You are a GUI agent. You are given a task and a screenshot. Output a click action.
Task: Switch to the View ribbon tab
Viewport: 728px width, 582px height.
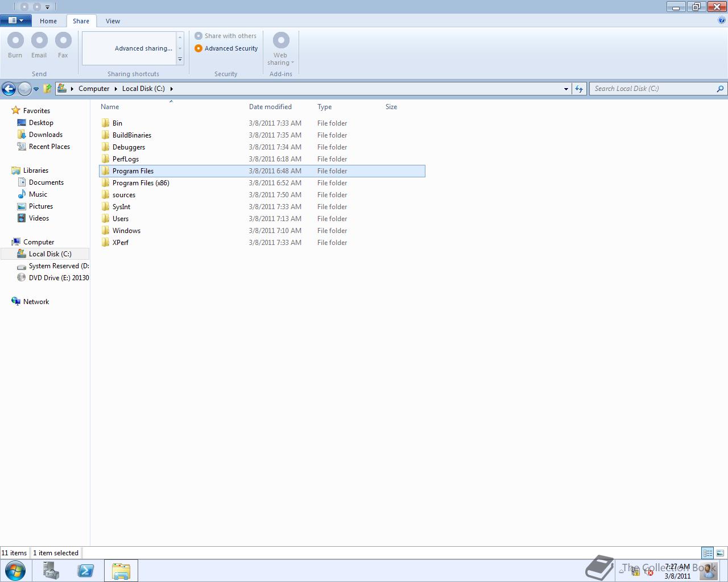point(113,21)
